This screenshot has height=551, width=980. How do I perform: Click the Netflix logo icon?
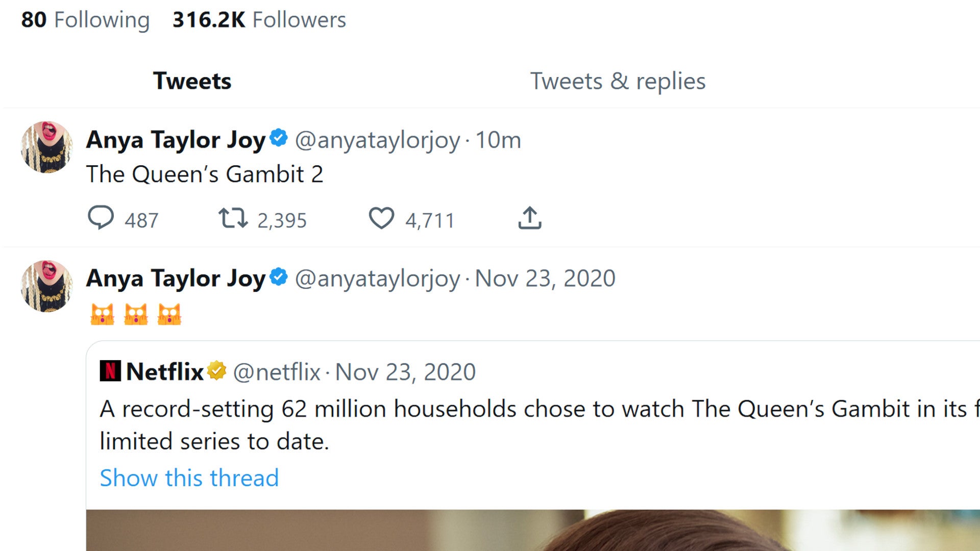coord(110,371)
